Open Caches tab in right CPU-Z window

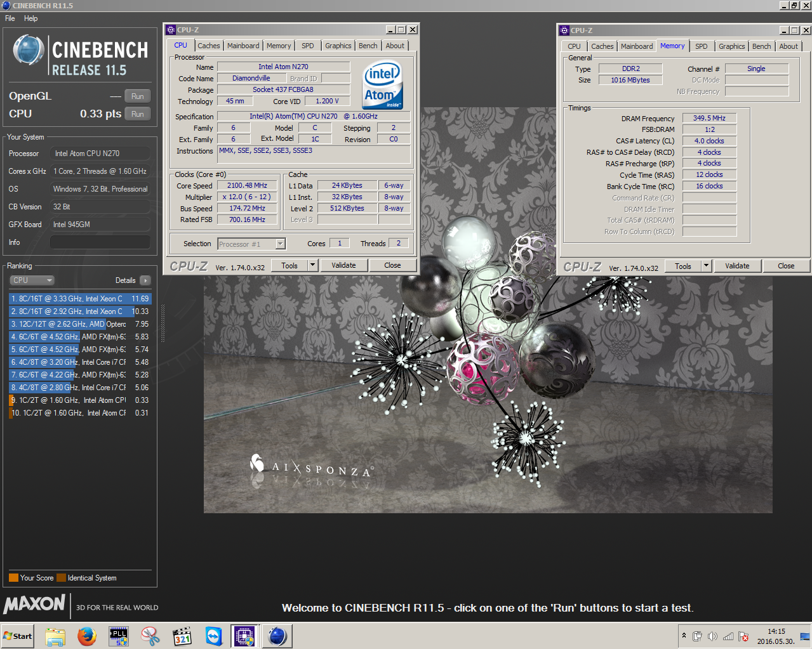(x=602, y=46)
